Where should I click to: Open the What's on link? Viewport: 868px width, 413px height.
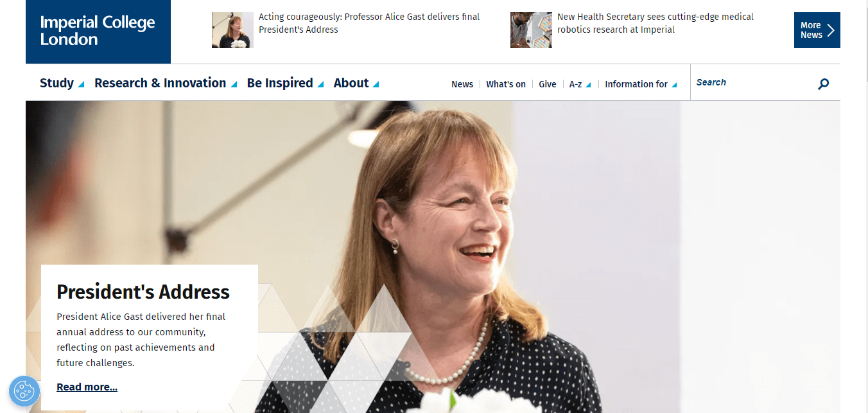pyautogui.click(x=506, y=84)
